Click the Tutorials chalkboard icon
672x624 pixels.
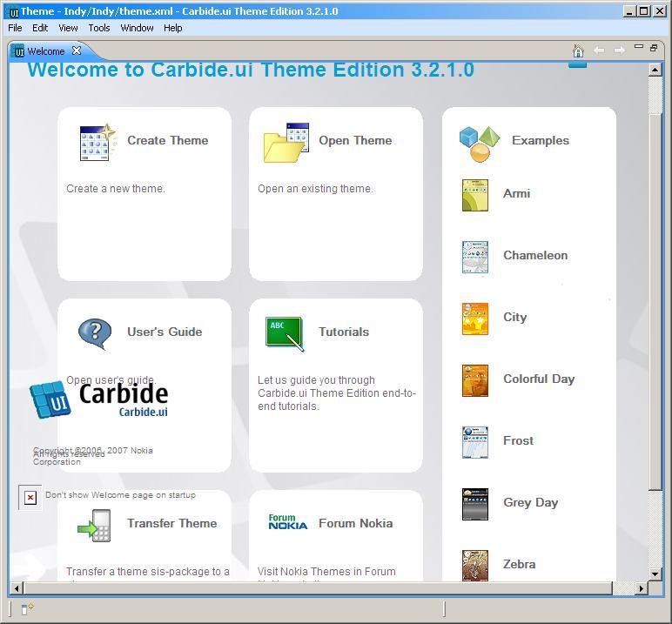tap(285, 334)
